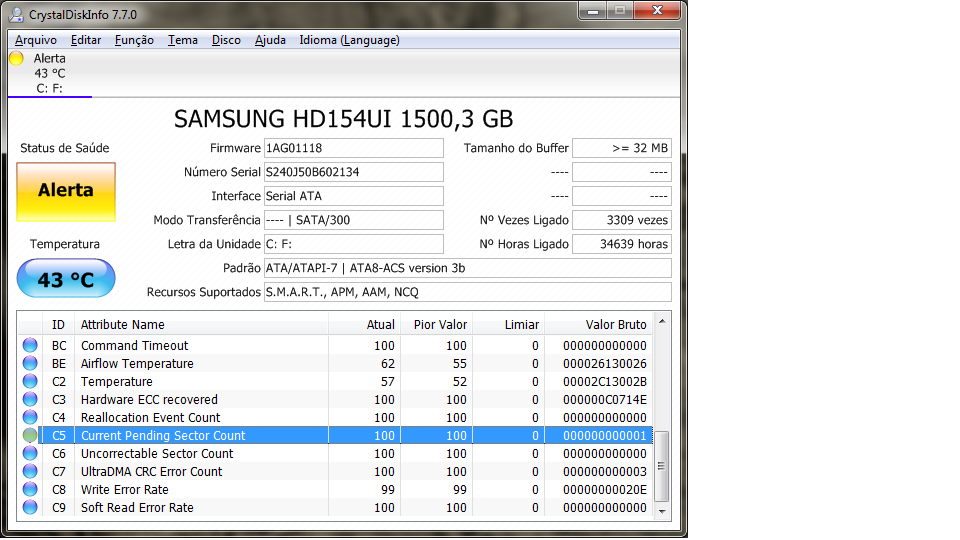Select the UltraDMA CRC Error Count name
Image resolution: width=960 pixels, height=540 pixels.
(x=152, y=472)
